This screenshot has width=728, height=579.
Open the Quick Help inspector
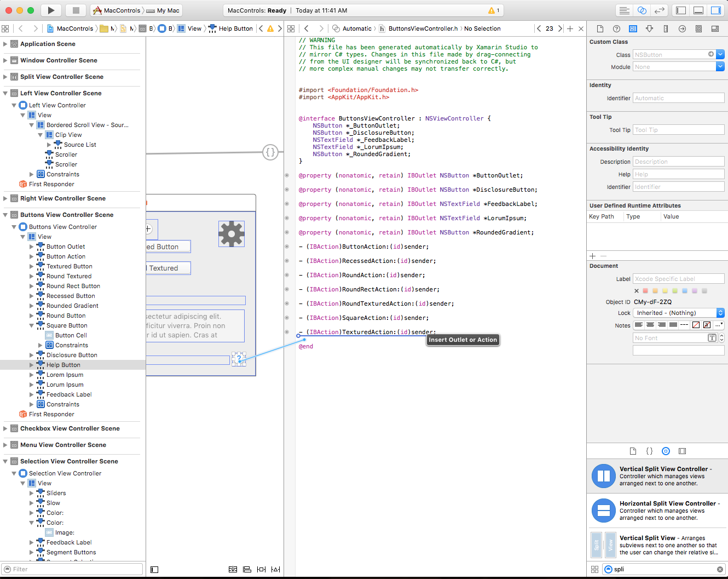616,28
